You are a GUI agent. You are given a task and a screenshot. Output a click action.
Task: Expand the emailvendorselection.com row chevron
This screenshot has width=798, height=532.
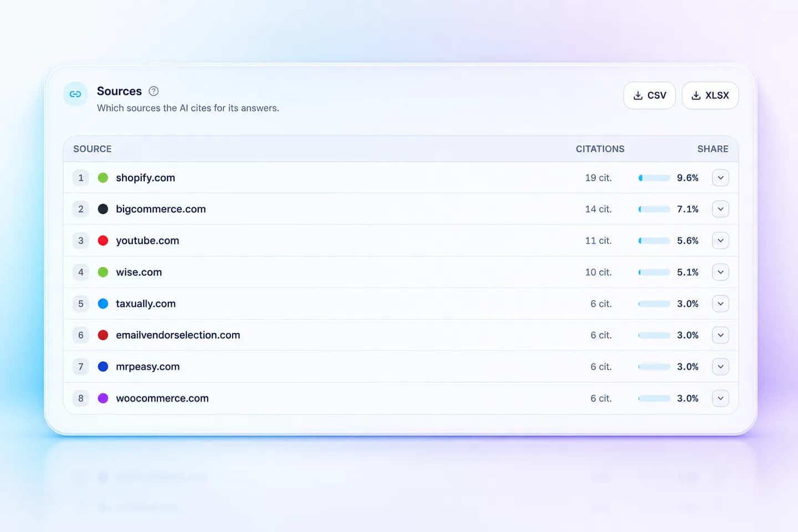(720, 335)
